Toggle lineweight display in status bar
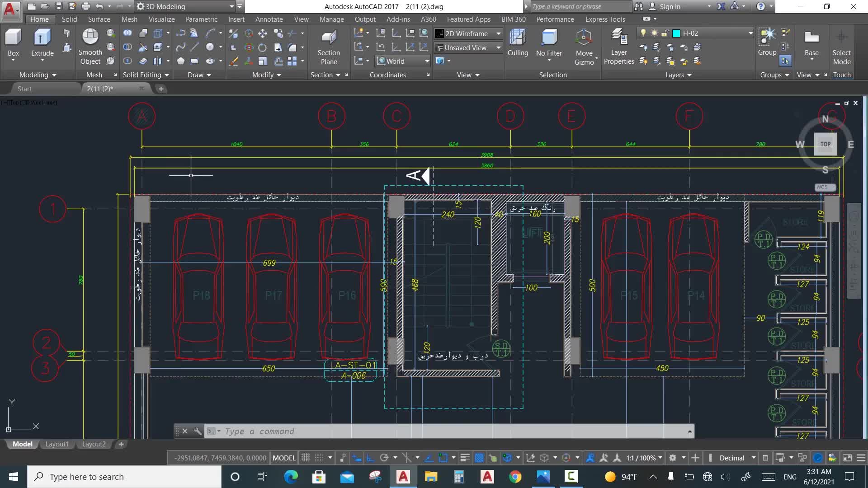The width and height of the screenshot is (868, 488). [x=465, y=458]
